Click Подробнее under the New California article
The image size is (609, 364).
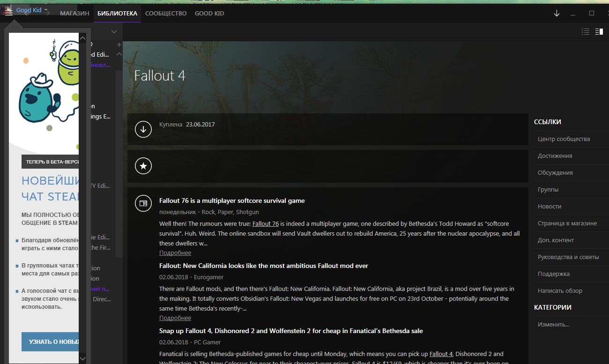(x=175, y=318)
